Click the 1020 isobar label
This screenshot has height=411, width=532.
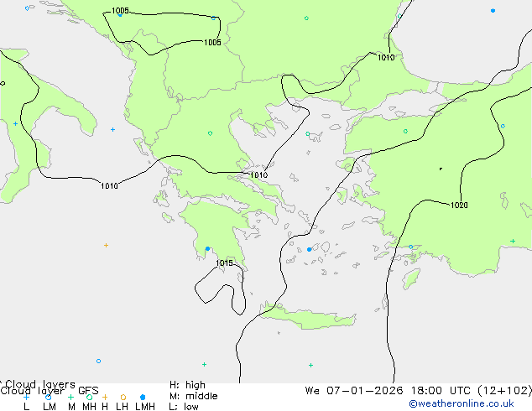[459, 205]
